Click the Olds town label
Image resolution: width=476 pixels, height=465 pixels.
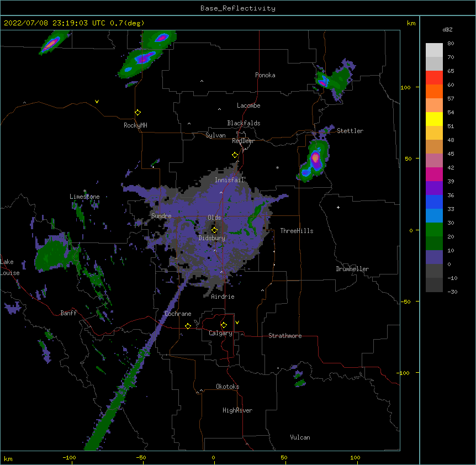pos(214,218)
